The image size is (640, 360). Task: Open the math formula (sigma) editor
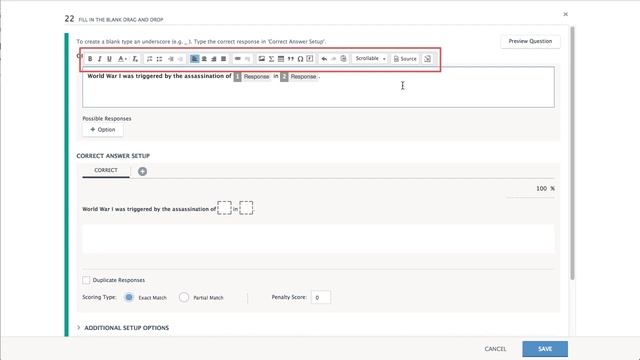tap(271, 59)
